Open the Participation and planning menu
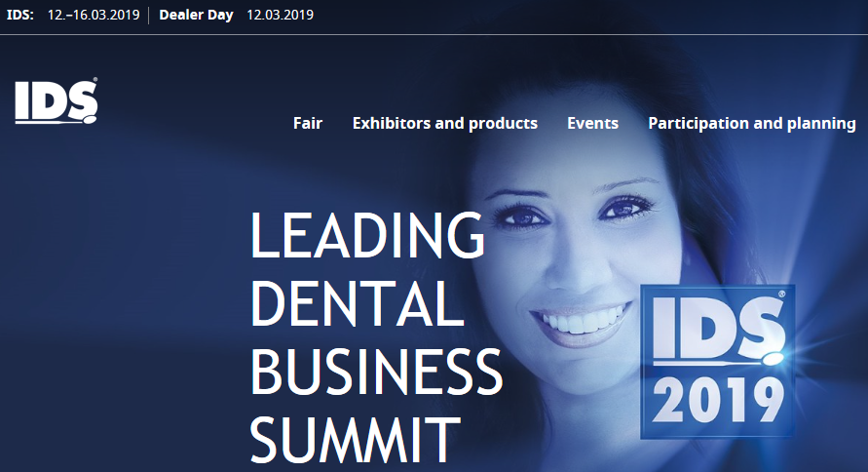This screenshot has height=472, width=868. (x=752, y=123)
